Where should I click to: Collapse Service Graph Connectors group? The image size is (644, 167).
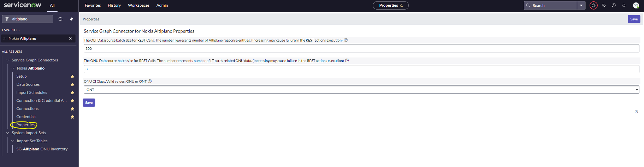tap(7, 60)
